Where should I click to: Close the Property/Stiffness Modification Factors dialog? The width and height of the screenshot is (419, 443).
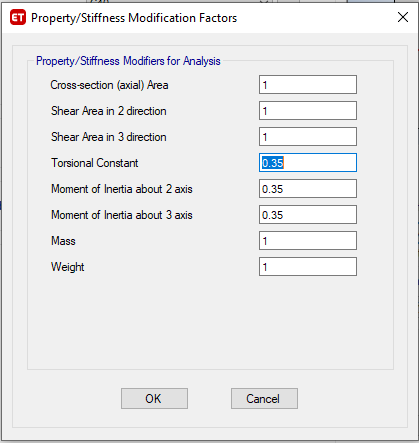[x=403, y=17]
